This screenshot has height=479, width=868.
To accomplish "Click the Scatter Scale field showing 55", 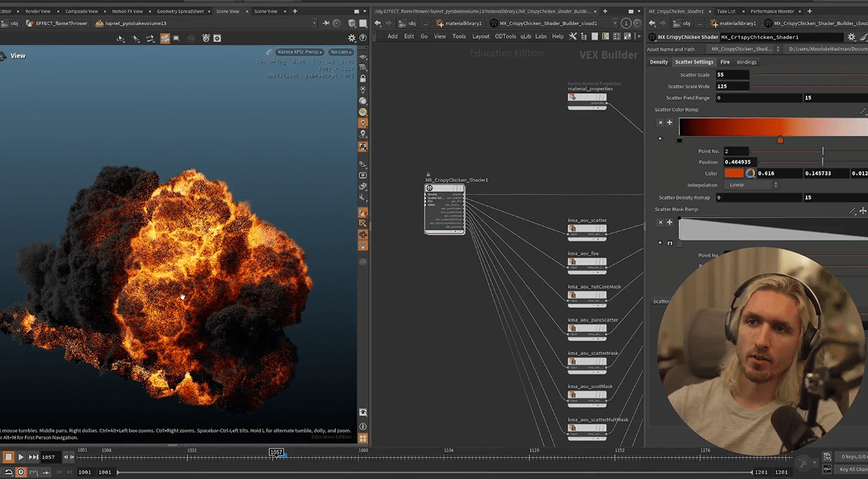I will coord(733,75).
